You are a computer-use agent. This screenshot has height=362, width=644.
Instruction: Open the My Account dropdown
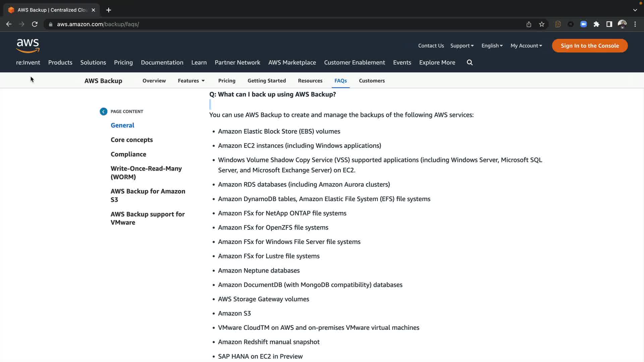[526, 46]
